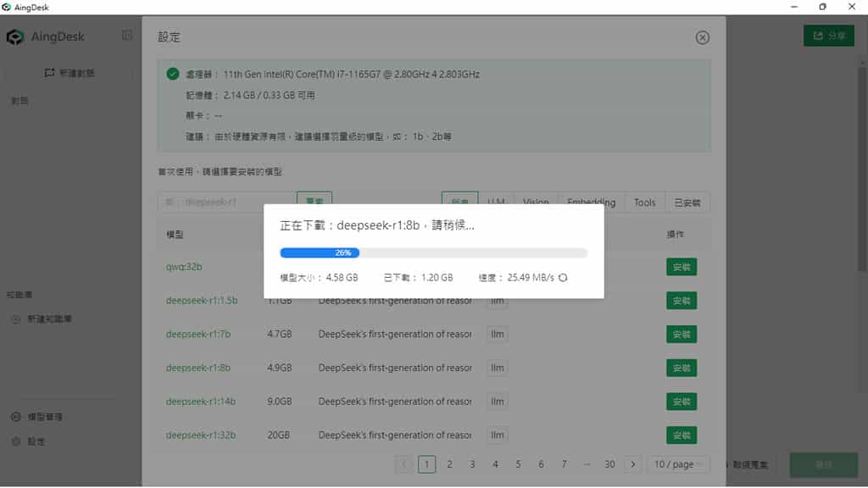Viewport: 868px width, 488px height.
Task: Open the deepseek-r1:14b model link
Action: [x=200, y=402]
